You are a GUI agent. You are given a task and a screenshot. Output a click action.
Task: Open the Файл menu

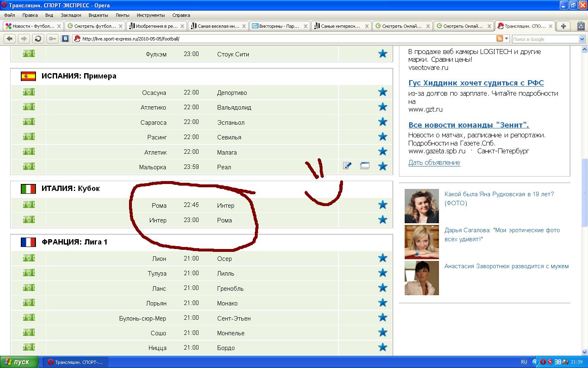pyautogui.click(x=9, y=15)
